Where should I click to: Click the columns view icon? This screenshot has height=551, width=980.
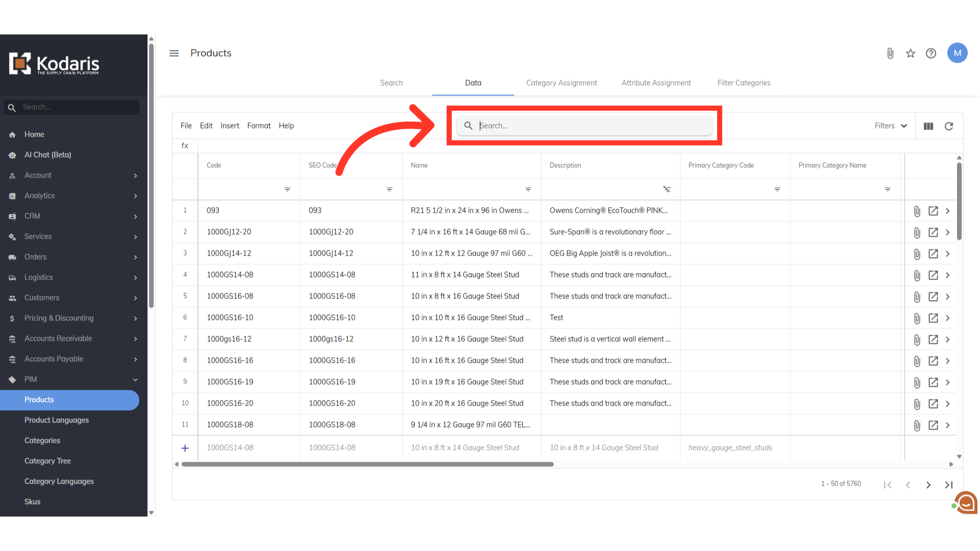click(x=928, y=126)
